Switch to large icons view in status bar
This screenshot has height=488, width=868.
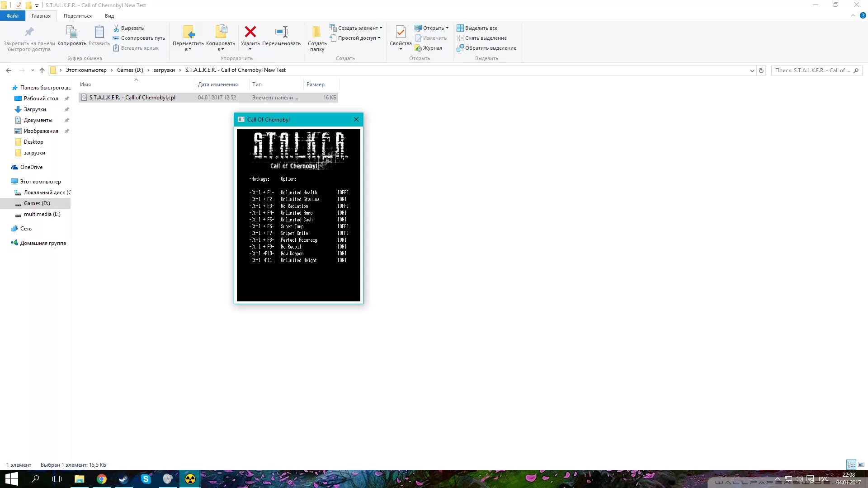(x=861, y=465)
